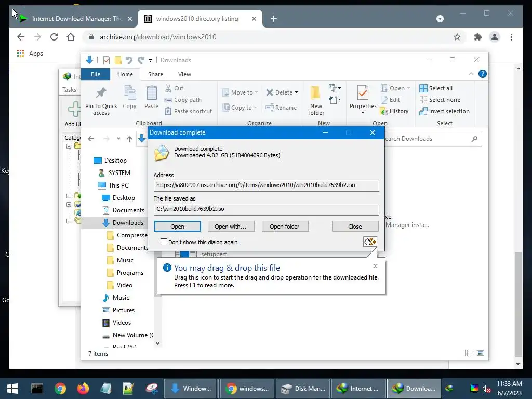Click Paste shortcut in ribbon

click(x=188, y=111)
